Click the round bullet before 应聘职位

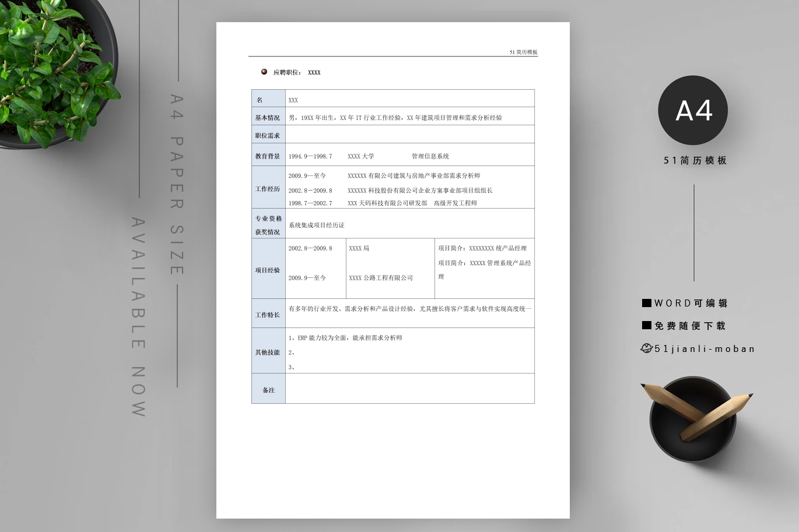click(x=264, y=72)
